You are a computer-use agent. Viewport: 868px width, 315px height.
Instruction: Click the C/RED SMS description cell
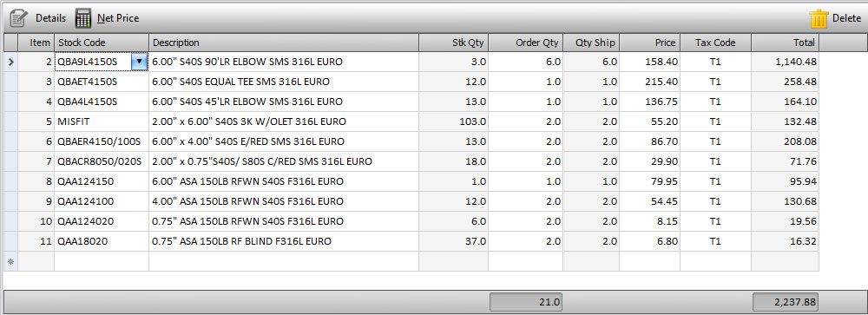point(284,161)
